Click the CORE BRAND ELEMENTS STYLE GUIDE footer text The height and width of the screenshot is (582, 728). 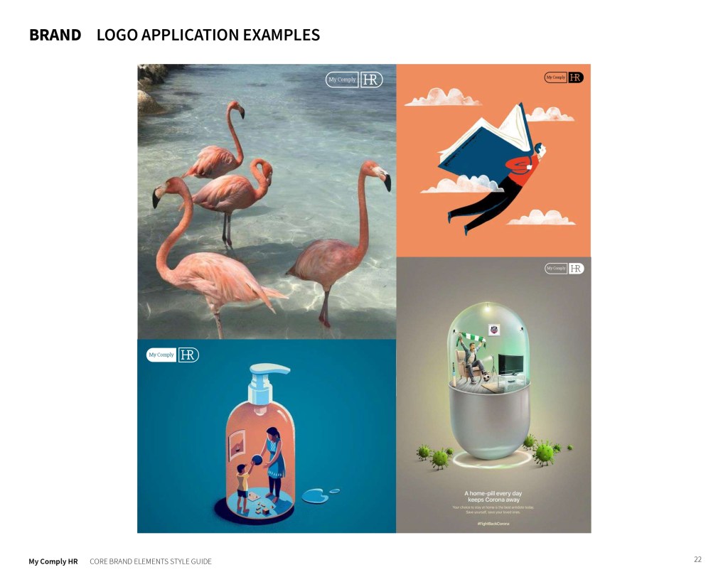click(x=151, y=561)
